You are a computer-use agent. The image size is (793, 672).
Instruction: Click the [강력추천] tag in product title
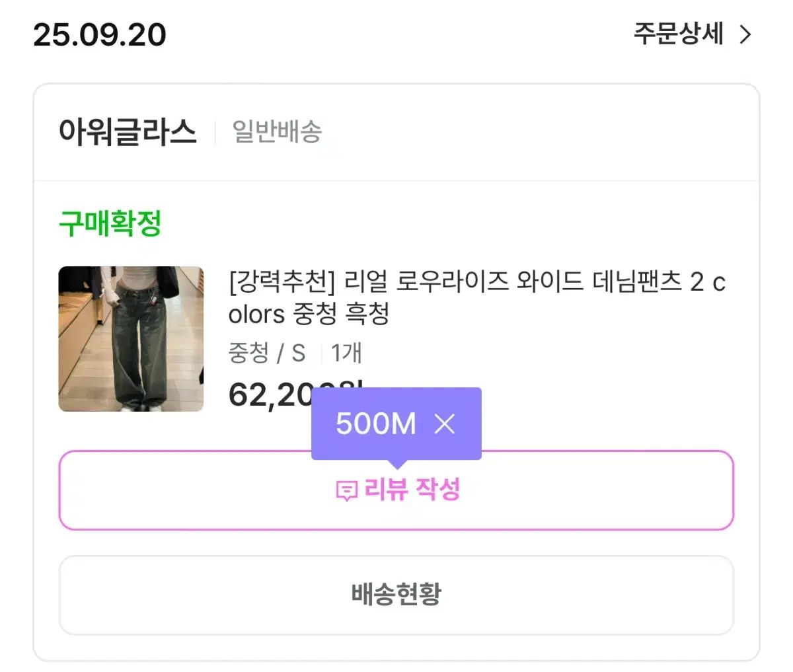click(x=282, y=283)
